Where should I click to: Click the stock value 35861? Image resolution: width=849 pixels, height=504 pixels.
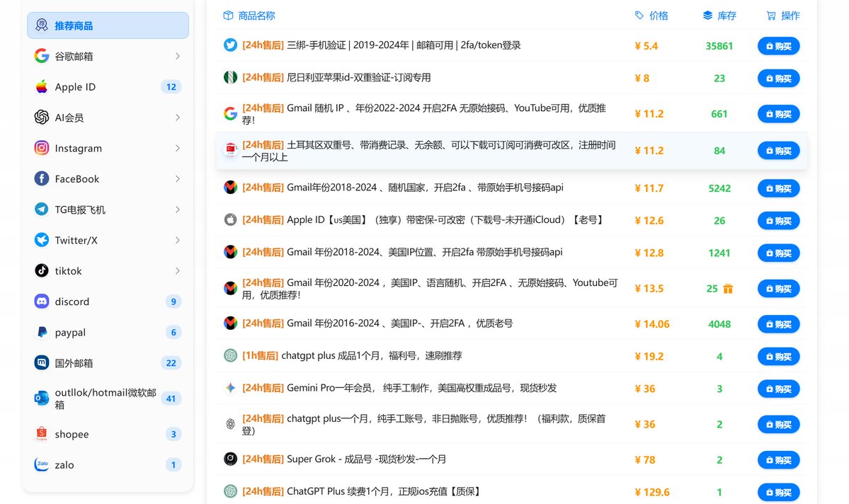click(x=719, y=46)
